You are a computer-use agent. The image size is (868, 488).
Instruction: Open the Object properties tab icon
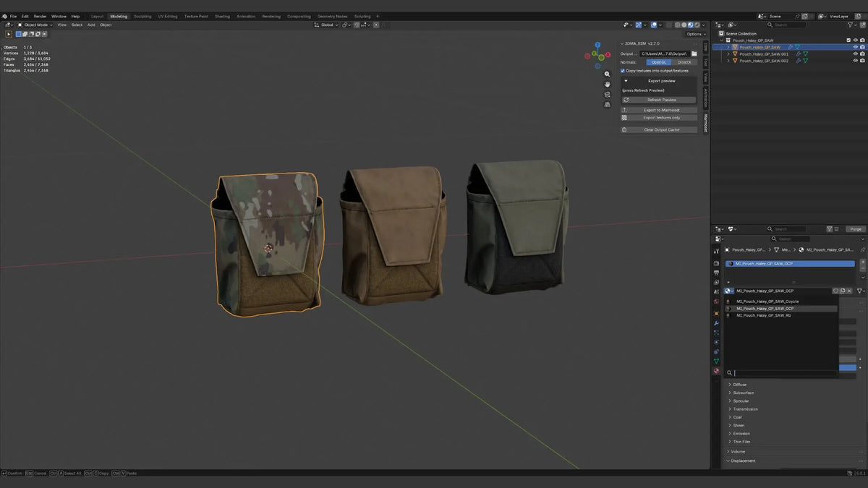(x=716, y=313)
